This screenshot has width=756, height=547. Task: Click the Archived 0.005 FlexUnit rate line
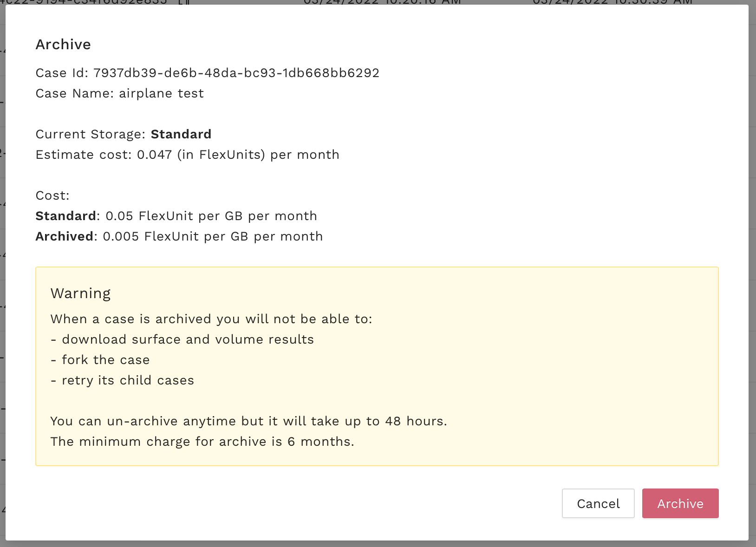coord(179,236)
